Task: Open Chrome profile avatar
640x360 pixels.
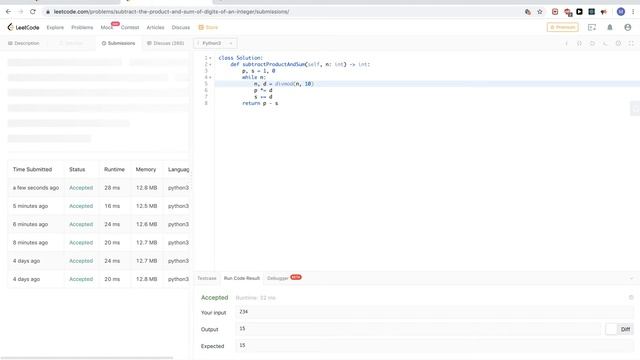Action: (x=621, y=12)
